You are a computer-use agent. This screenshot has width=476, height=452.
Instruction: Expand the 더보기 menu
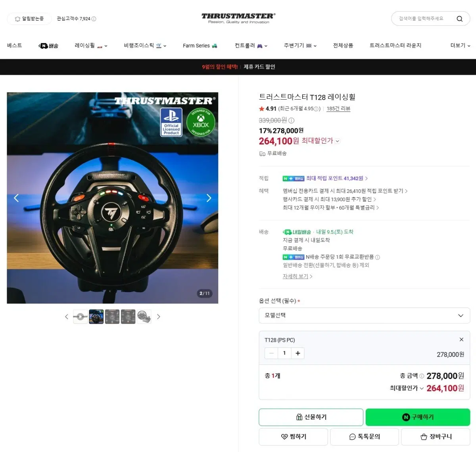(x=460, y=46)
